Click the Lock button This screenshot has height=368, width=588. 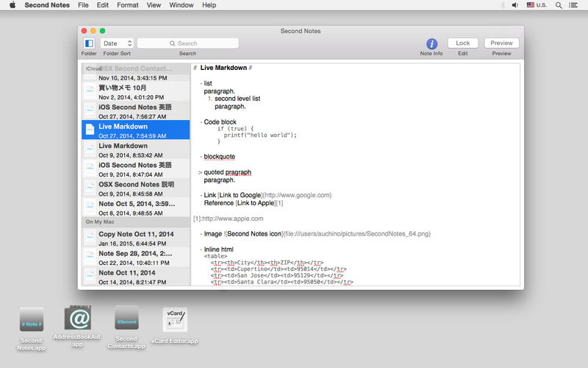(463, 43)
